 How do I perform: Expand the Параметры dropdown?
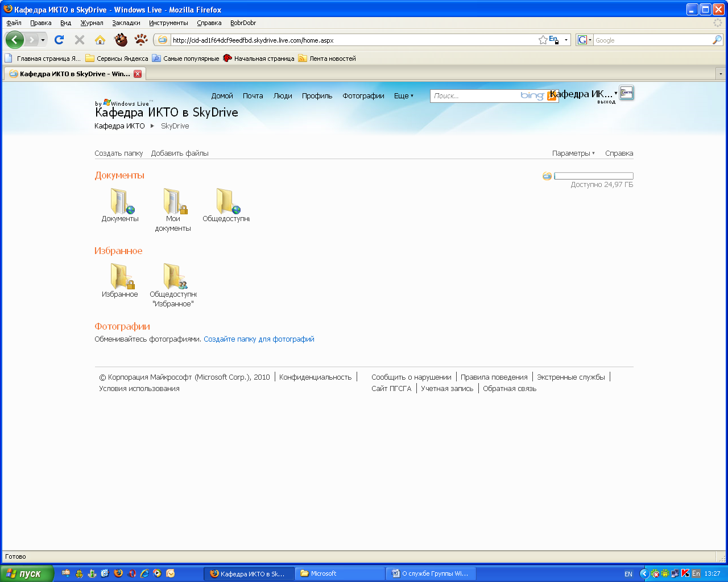pyautogui.click(x=573, y=153)
